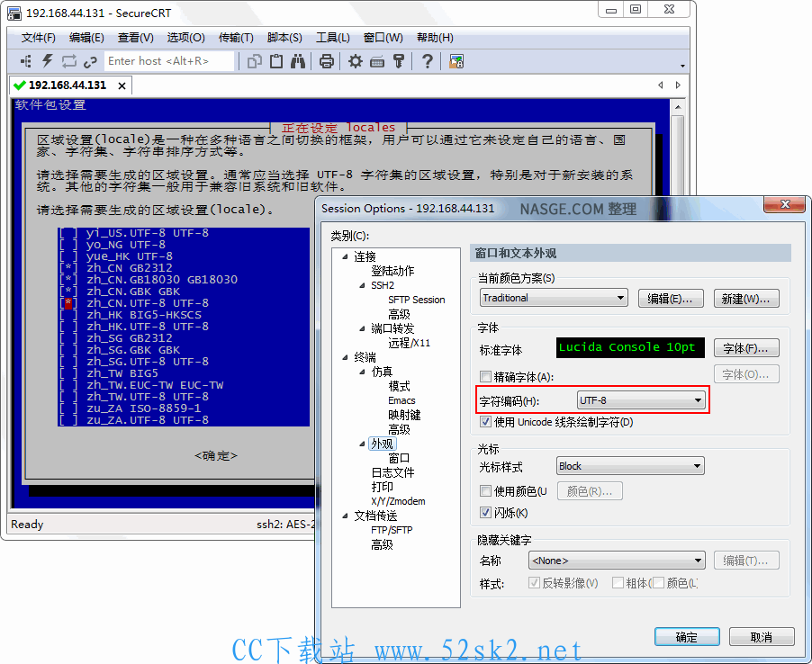
Task: Click the Lucida Console 10pt font preview
Action: [630, 347]
